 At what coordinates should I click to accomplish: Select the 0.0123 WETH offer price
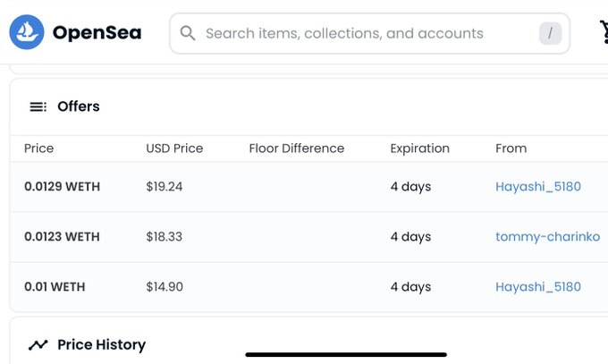pyautogui.click(x=62, y=237)
